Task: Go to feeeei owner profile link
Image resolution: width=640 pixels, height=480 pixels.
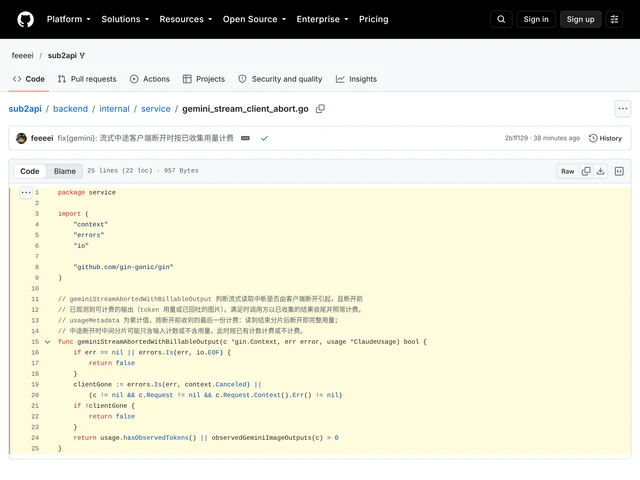Action: (22, 56)
